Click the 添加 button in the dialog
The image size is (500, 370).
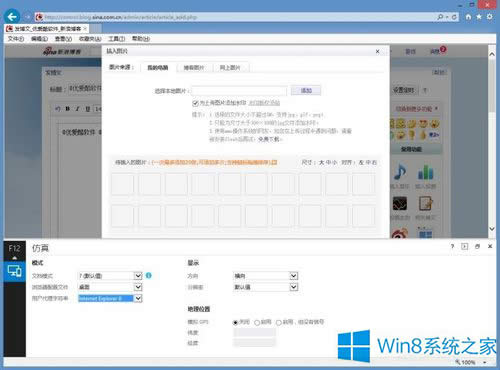pos(306,91)
